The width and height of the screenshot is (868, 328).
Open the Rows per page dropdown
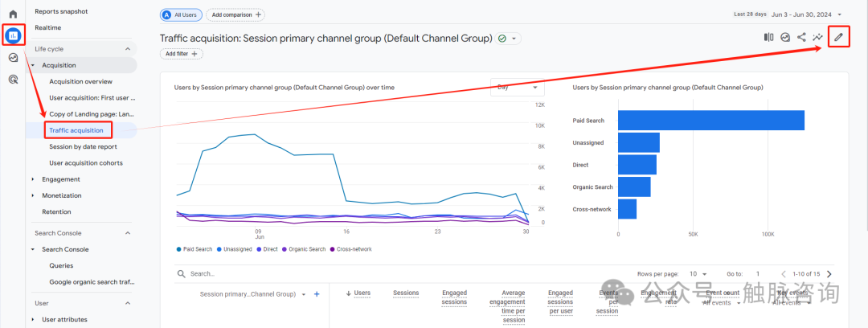pos(697,274)
